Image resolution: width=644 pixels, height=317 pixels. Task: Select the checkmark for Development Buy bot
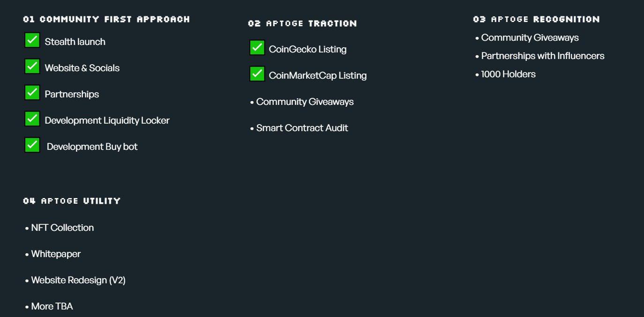point(32,145)
